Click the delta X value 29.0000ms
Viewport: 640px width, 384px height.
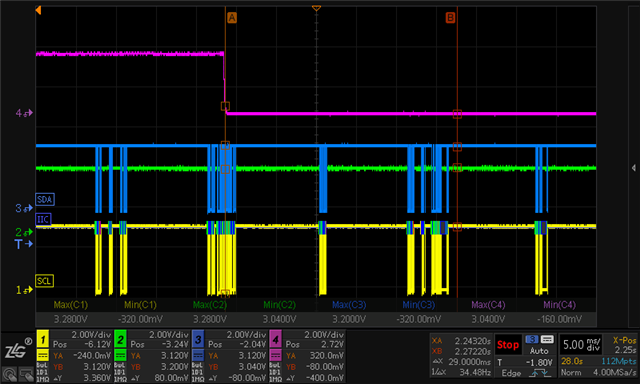pyautogui.click(x=471, y=362)
